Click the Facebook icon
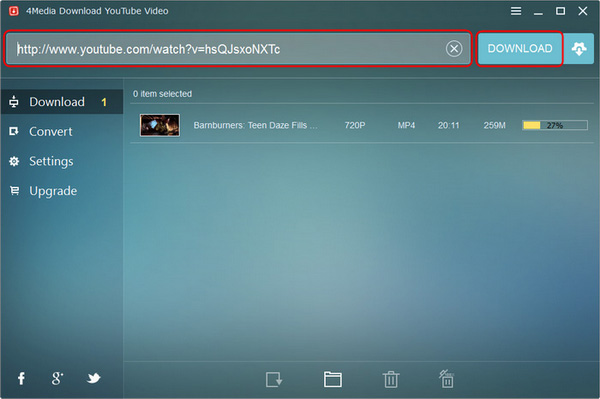The width and height of the screenshot is (600, 399). pyautogui.click(x=21, y=378)
